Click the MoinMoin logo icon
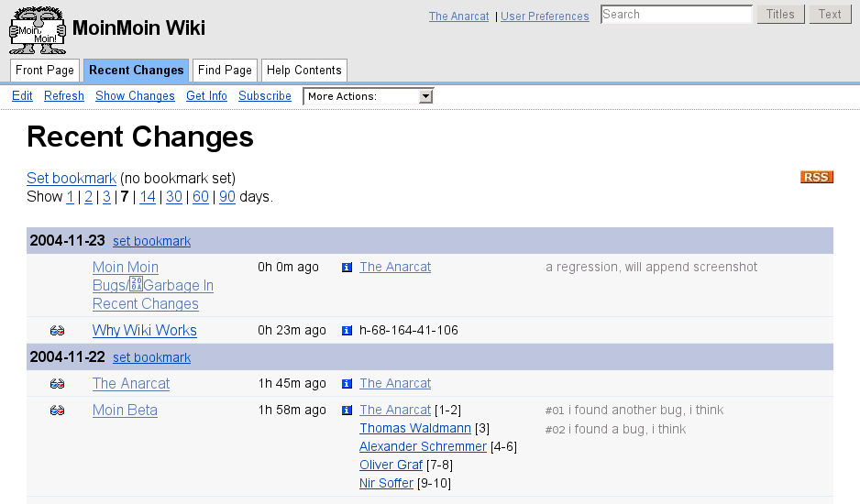This screenshot has height=504, width=860. click(x=37, y=29)
